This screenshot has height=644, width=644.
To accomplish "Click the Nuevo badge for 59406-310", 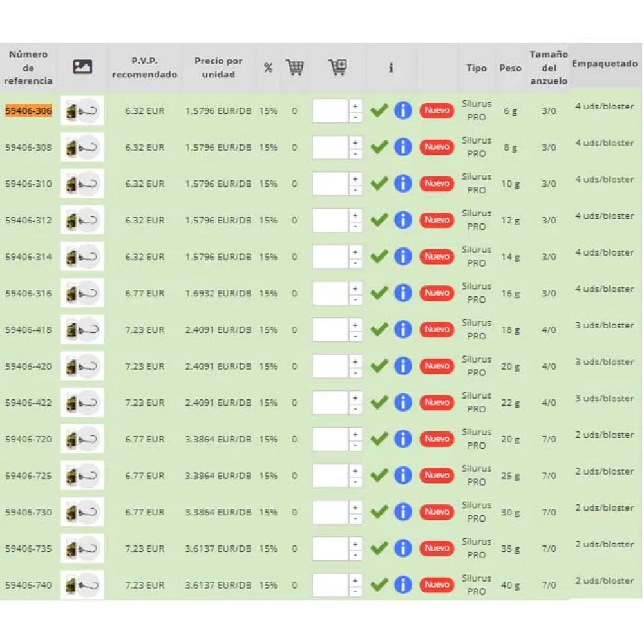I will coord(437,184).
